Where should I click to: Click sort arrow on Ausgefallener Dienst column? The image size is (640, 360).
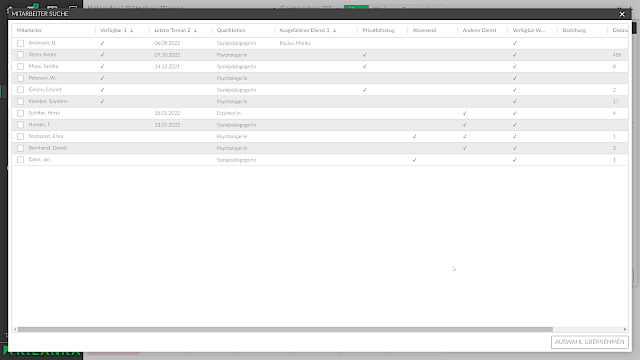pos(334,30)
